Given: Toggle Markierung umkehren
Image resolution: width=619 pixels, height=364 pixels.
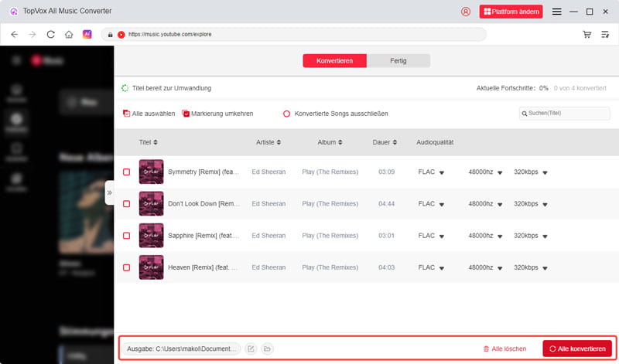Looking at the screenshot, I should [217, 114].
